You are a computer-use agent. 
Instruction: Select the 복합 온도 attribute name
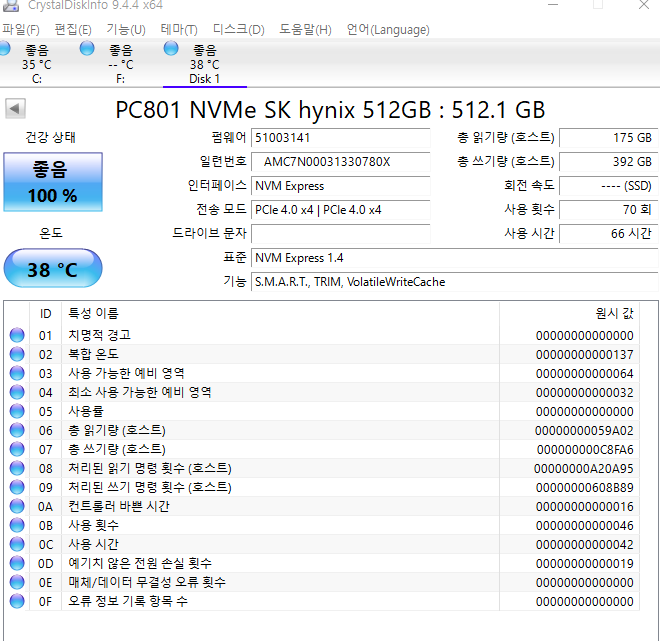[x=93, y=354]
